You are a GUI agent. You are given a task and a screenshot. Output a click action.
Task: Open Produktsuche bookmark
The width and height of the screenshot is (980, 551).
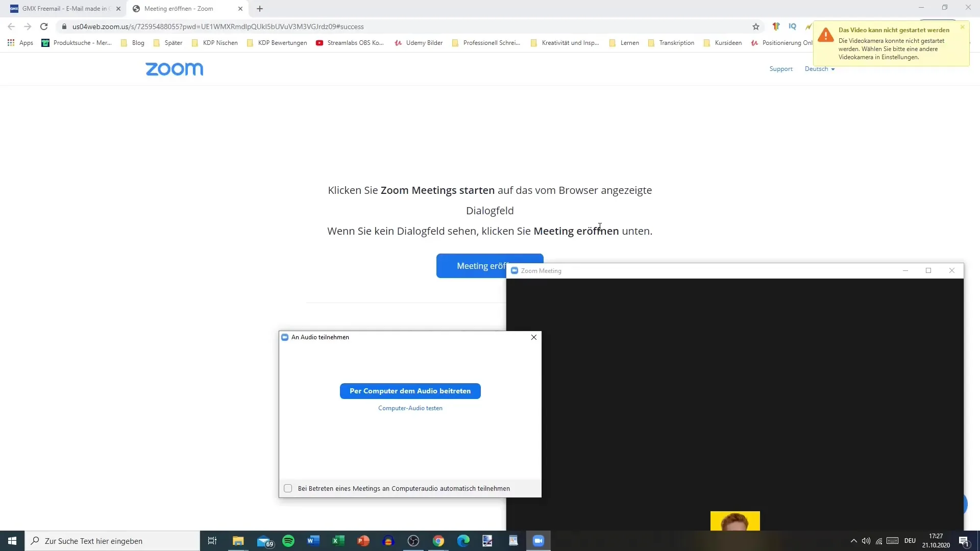click(x=77, y=43)
